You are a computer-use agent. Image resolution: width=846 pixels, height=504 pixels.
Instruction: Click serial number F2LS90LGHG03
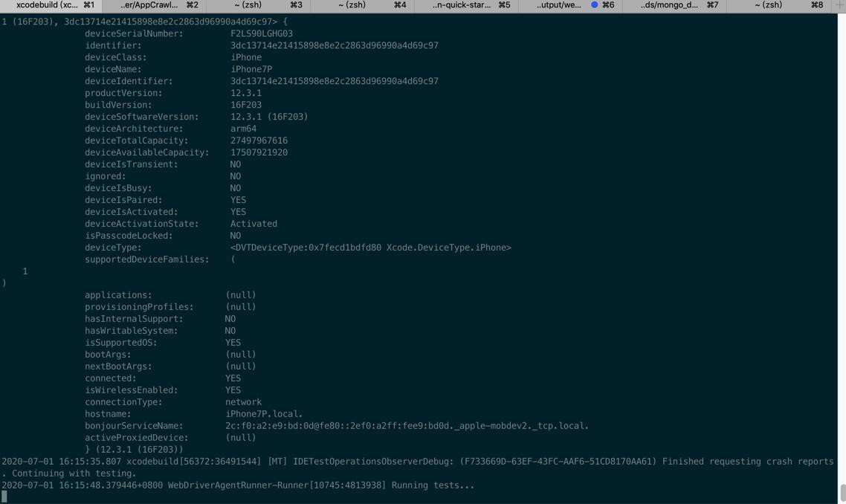point(262,33)
